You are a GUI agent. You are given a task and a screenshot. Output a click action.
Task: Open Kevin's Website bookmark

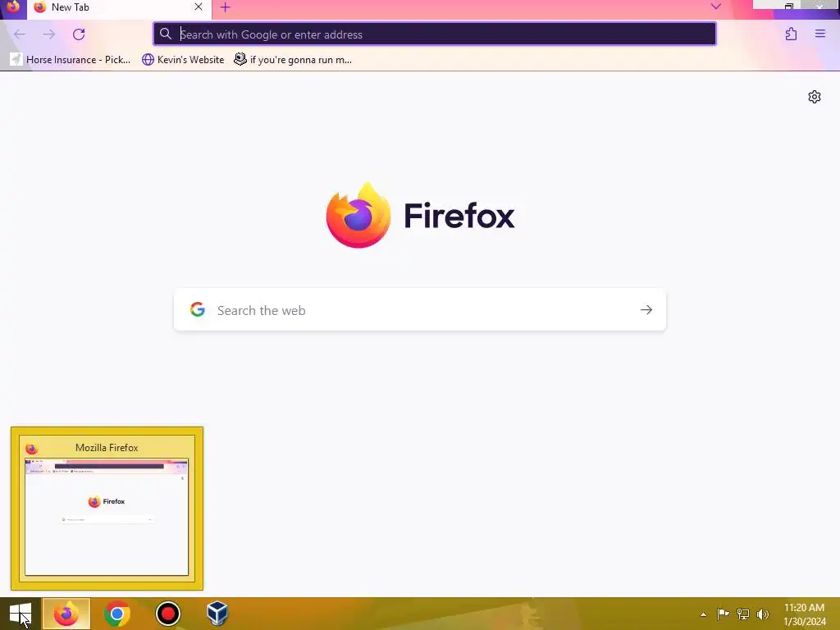tap(183, 59)
